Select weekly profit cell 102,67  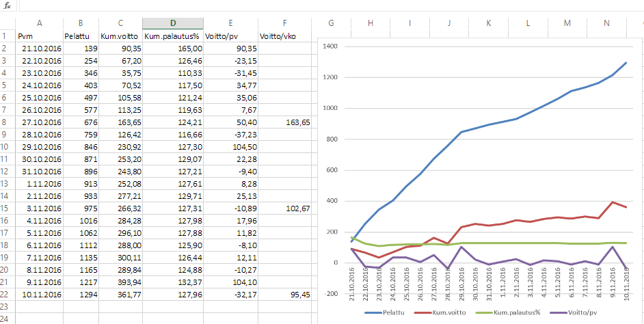click(284, 208)
